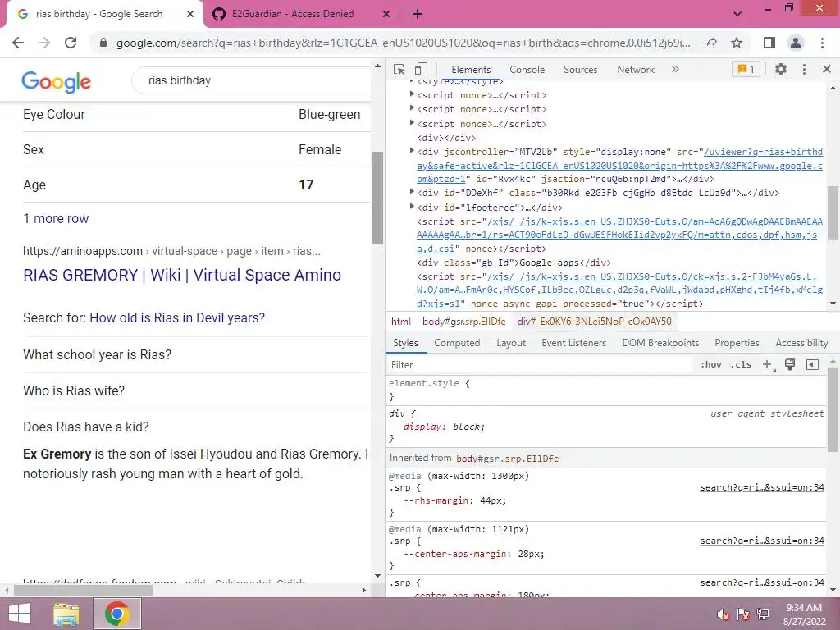
Task: Toggle the :hov element state button
Action: tap(710, 365)
